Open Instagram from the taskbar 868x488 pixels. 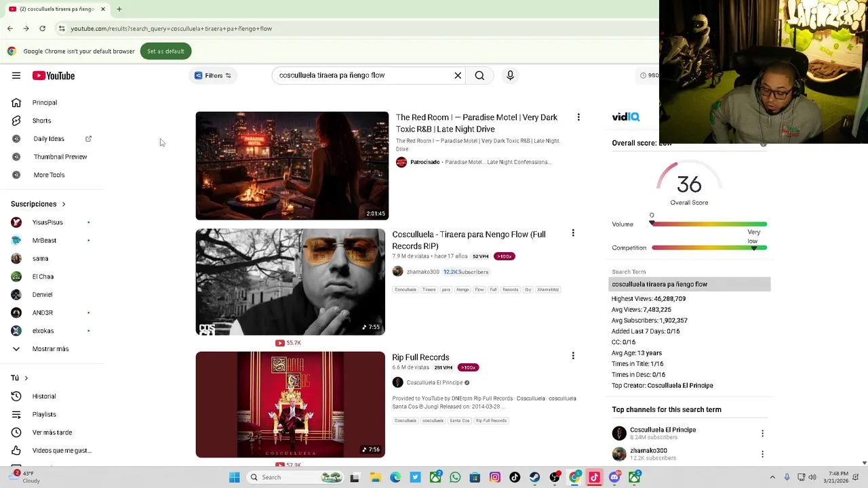tap(495, 477)
